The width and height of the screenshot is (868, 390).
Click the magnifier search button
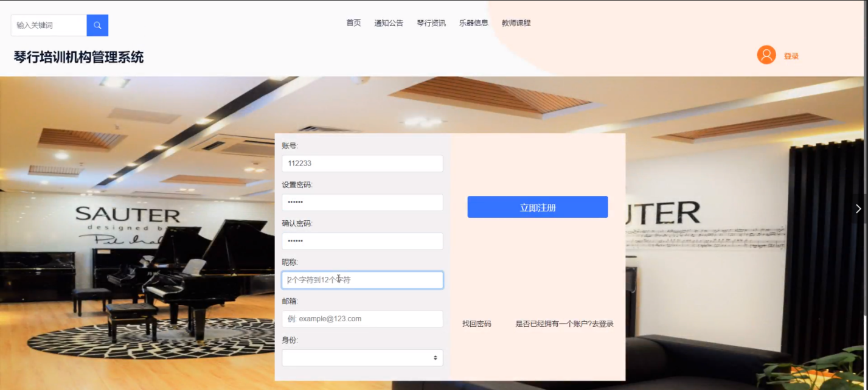click(x=97, y=26)
